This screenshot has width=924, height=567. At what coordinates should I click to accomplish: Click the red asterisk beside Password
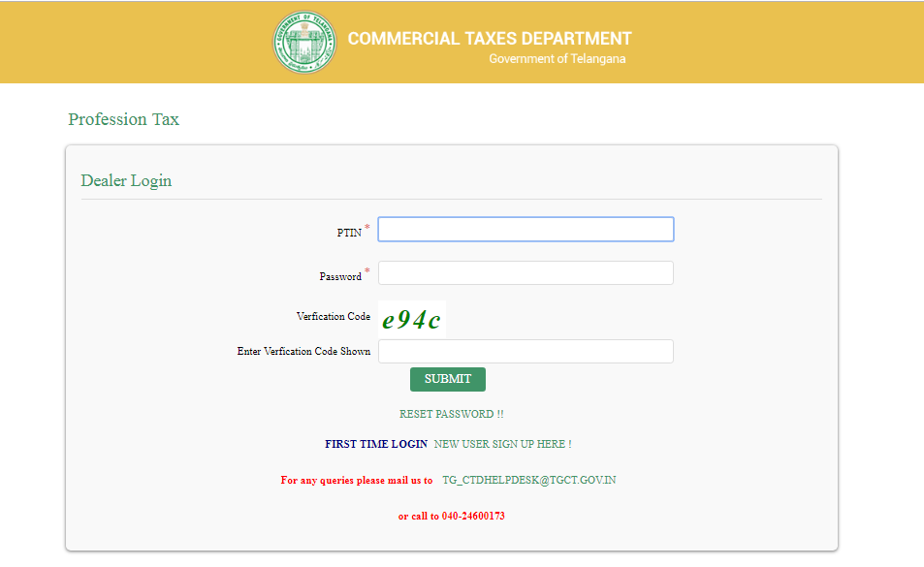pos(366,271)
